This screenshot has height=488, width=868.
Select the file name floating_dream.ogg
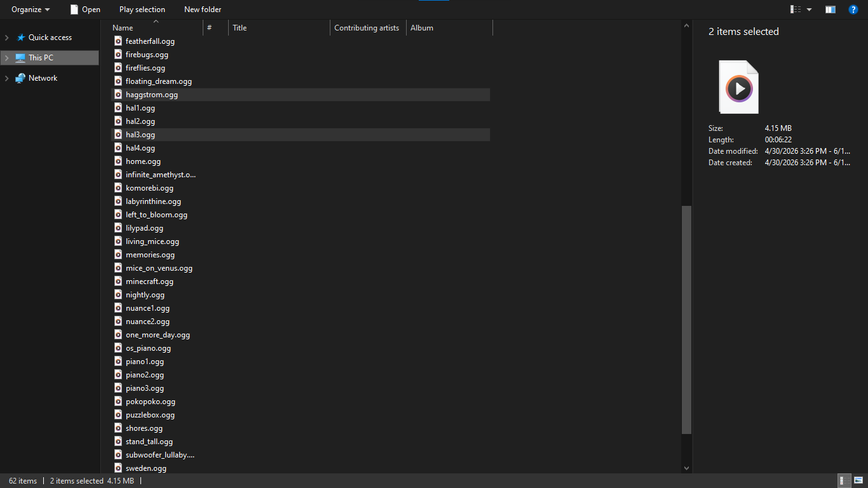[x=159, y=81]
